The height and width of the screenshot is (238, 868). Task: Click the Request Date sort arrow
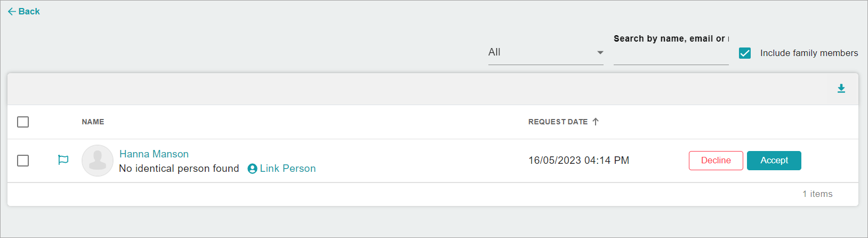tap(596, 122)
